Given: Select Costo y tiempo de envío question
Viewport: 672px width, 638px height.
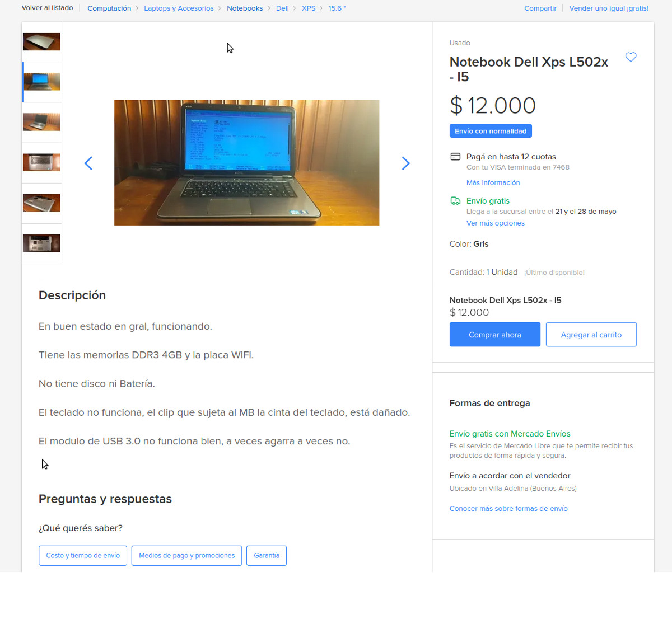Looking at the screenshot, I should 83,556.
